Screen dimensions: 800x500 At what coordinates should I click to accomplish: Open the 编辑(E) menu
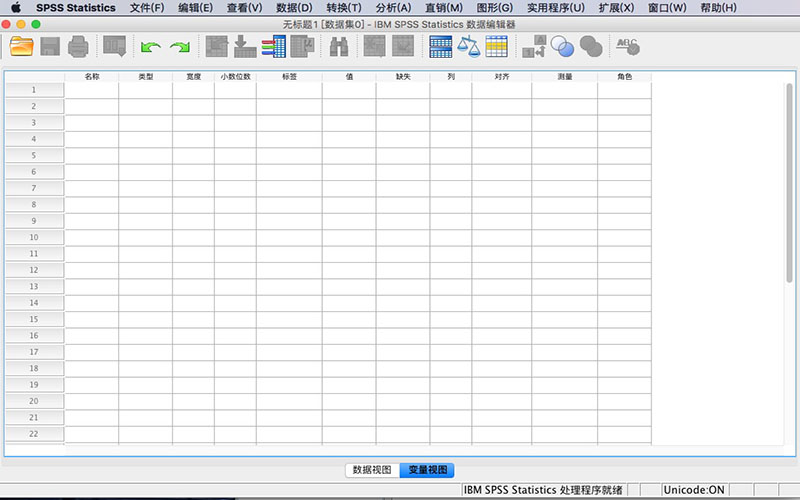195,8
